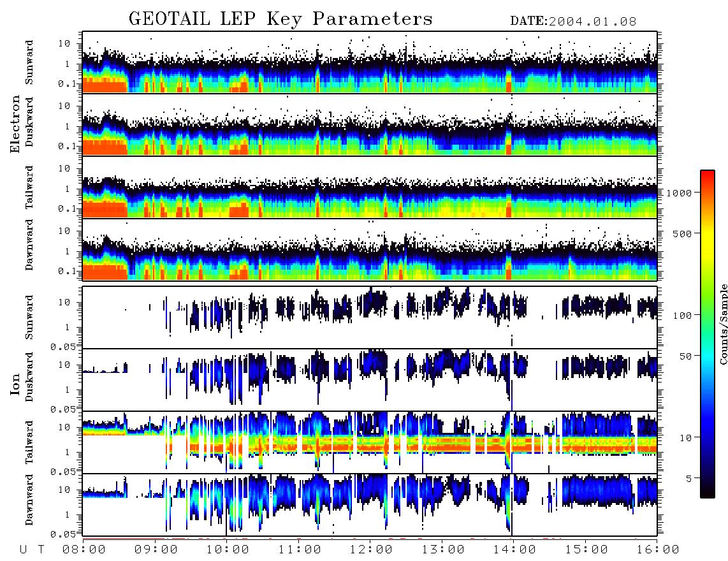Select the Electron 'Sunward' axis label
Screen dimensions: 728x561
[29, 62]
